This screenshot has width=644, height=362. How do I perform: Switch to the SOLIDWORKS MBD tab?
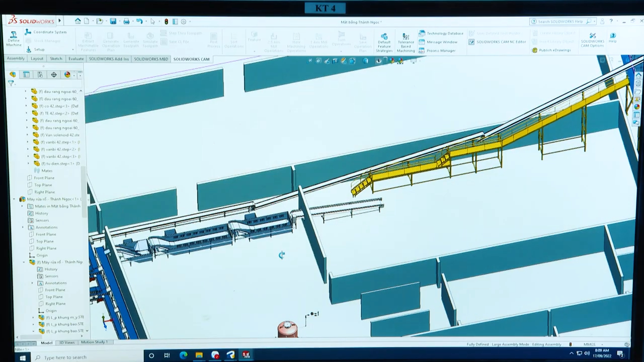click(x=151, y=59)
